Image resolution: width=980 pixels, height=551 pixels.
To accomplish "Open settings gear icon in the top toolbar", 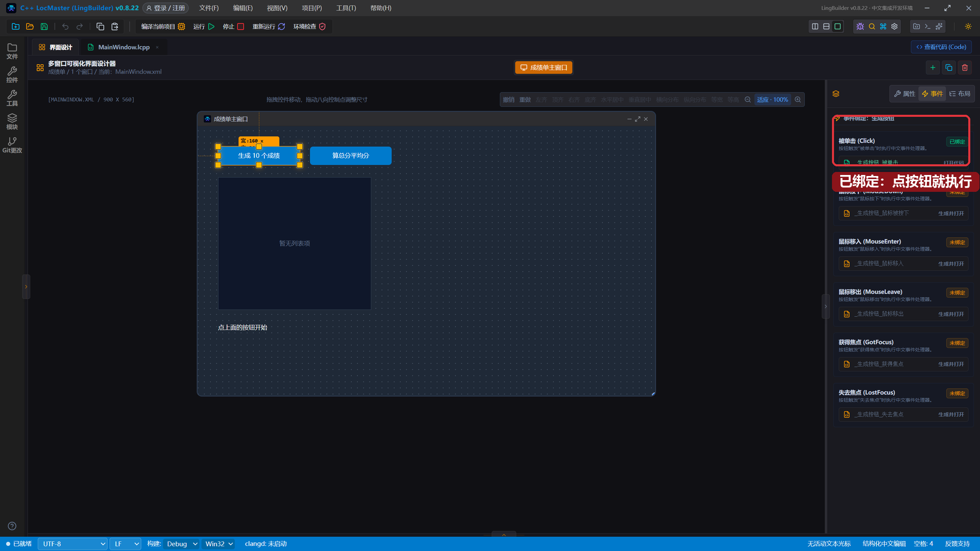I will 894,27.
